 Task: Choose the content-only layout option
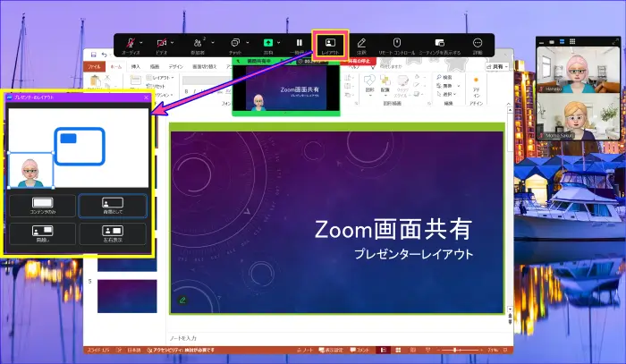pyautogui.click(x=42, y=206)
